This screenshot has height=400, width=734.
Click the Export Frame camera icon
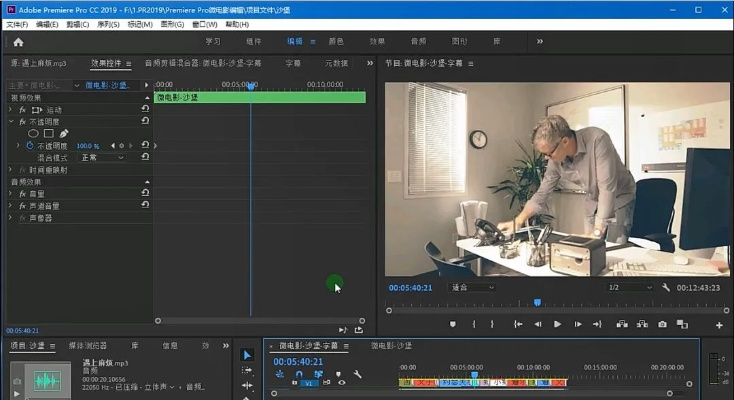tap(662, 324)
